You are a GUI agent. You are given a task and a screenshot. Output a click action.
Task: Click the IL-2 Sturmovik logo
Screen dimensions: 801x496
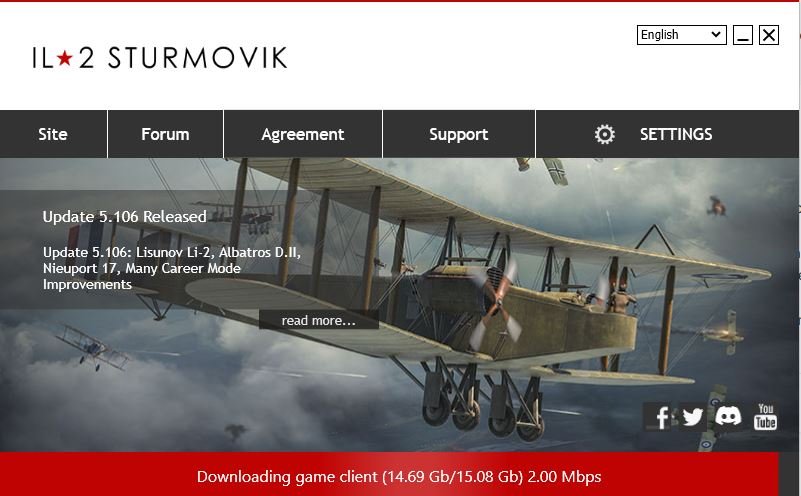click(x=160, y=58)
